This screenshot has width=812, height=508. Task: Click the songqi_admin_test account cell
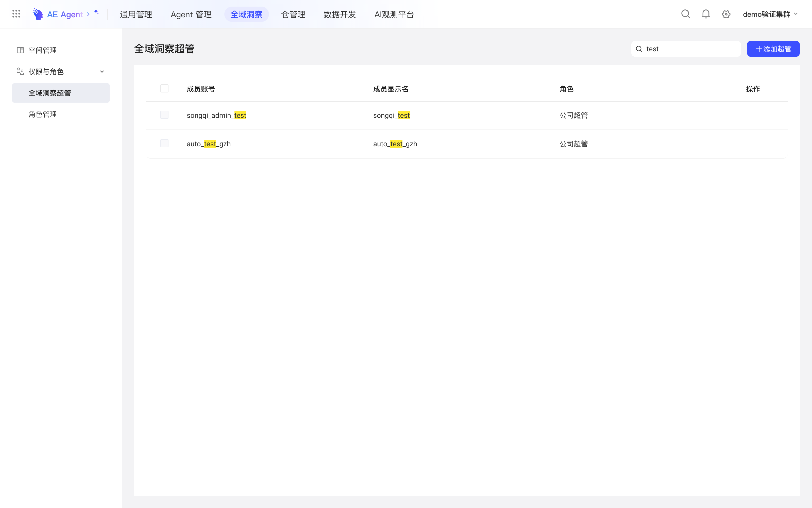[x=216, y=115]
